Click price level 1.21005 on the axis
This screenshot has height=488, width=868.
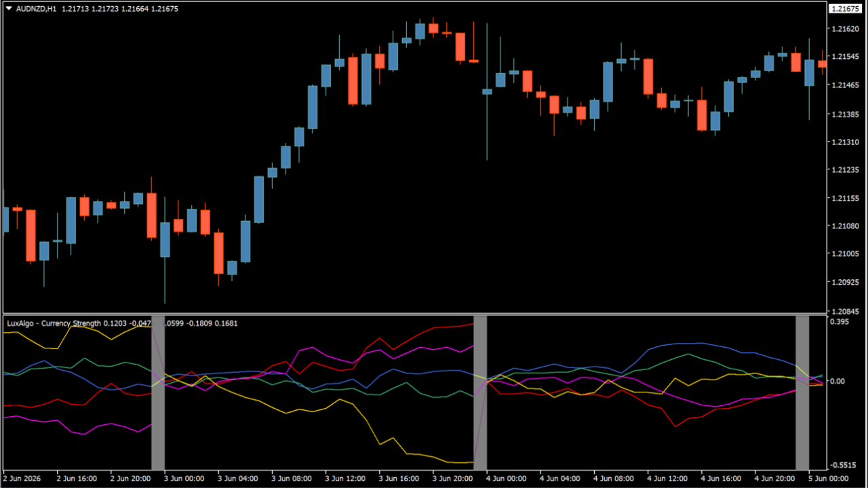pos(846,254)
